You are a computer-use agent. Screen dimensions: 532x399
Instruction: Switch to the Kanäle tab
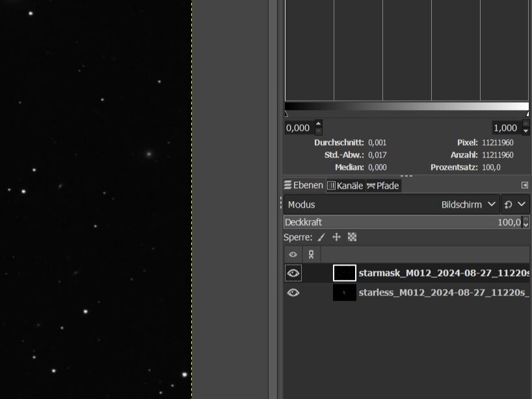point(345,186)
